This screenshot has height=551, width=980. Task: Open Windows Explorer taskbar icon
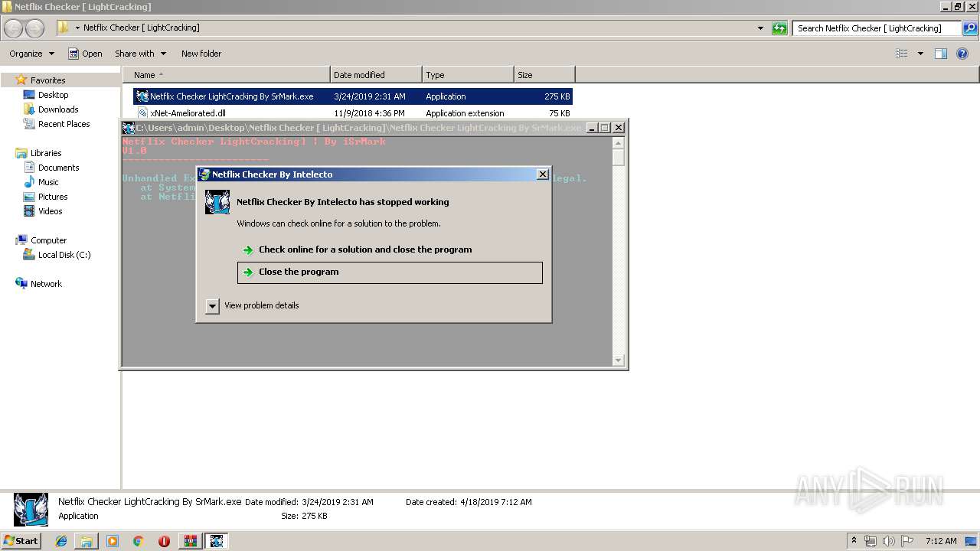pyautogui.click(x=87, y=541)
